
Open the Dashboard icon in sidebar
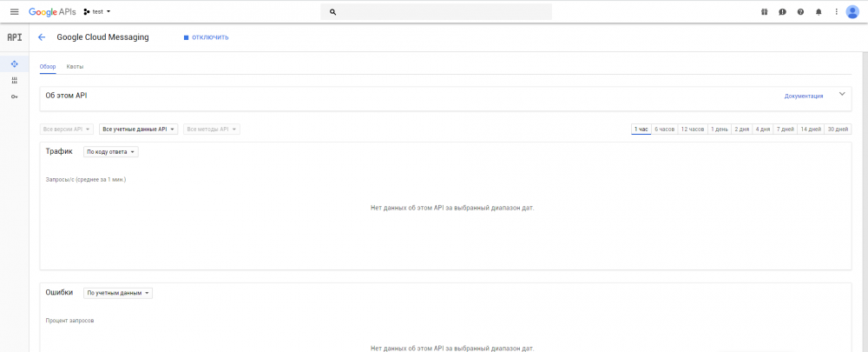[15, 63]
